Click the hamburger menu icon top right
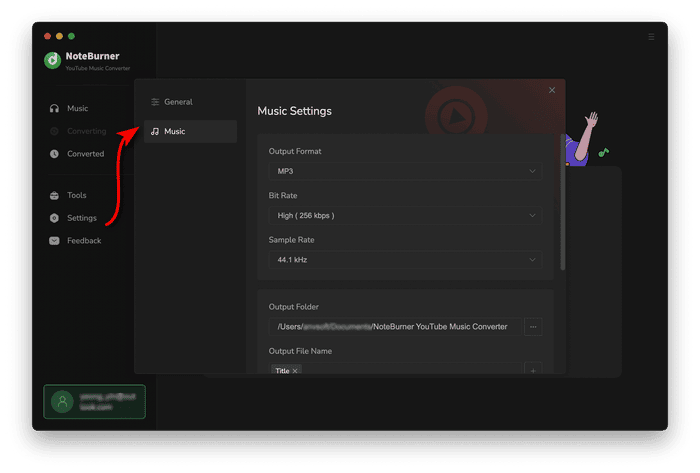The width and height of the screenshot is (700, 473). coord(651,37)
